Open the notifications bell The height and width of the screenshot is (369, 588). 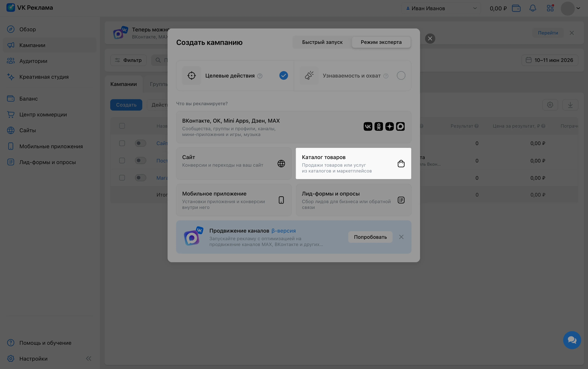coord(533,8)
